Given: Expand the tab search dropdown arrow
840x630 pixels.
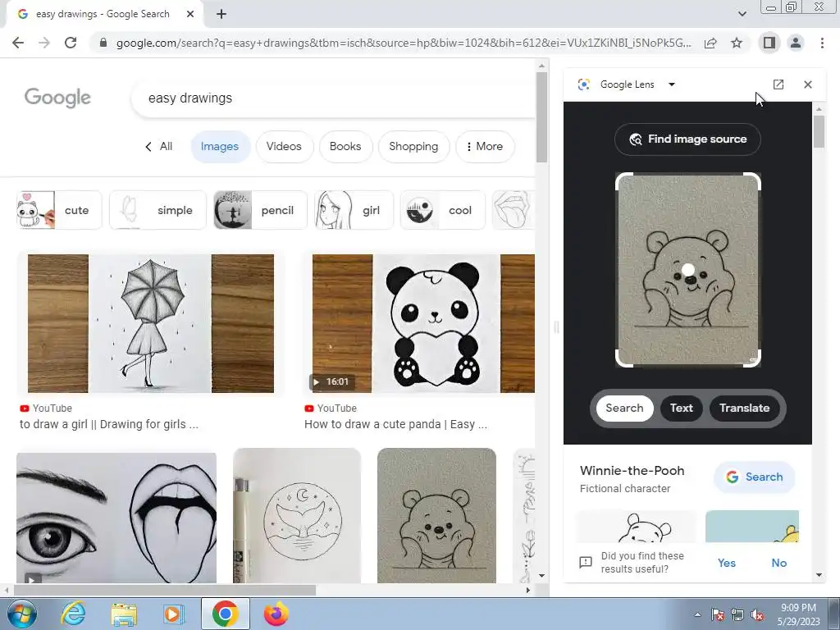Looking at the screenshot, I should (x=742, y=14).
